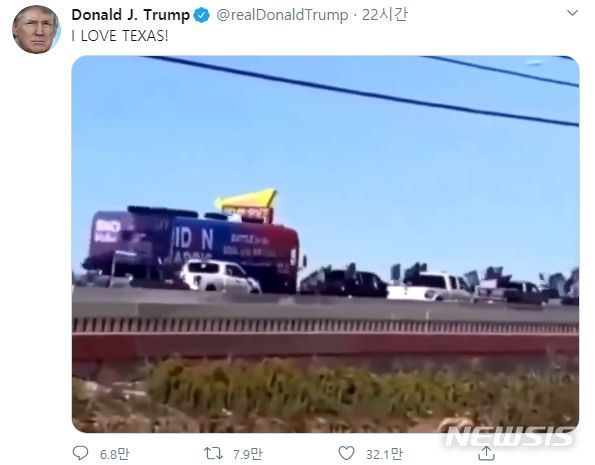Open the 22시간 timestamp link

[x=384, y=15]
